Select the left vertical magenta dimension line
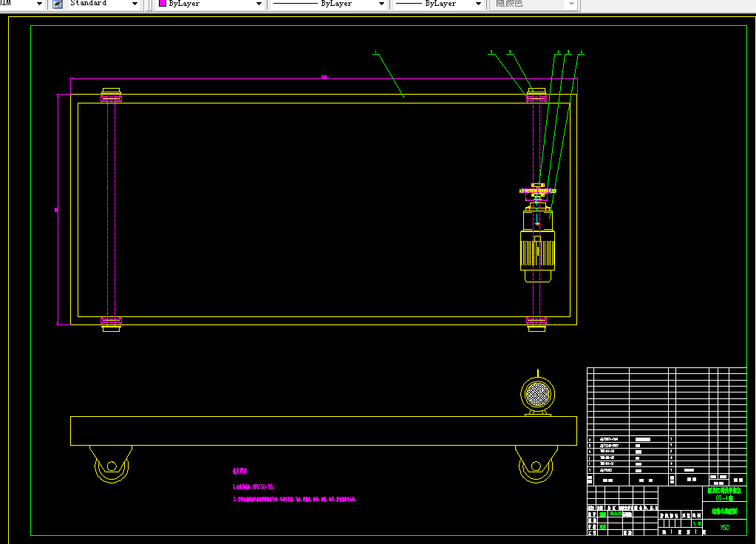 click(58, 209)
